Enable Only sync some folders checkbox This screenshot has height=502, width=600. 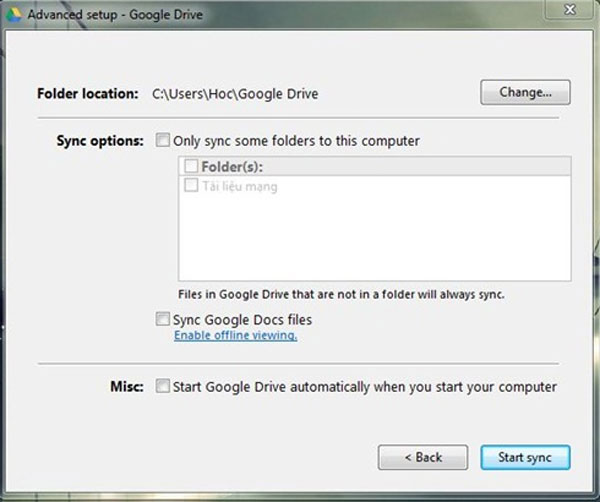[x=162, y=140]
